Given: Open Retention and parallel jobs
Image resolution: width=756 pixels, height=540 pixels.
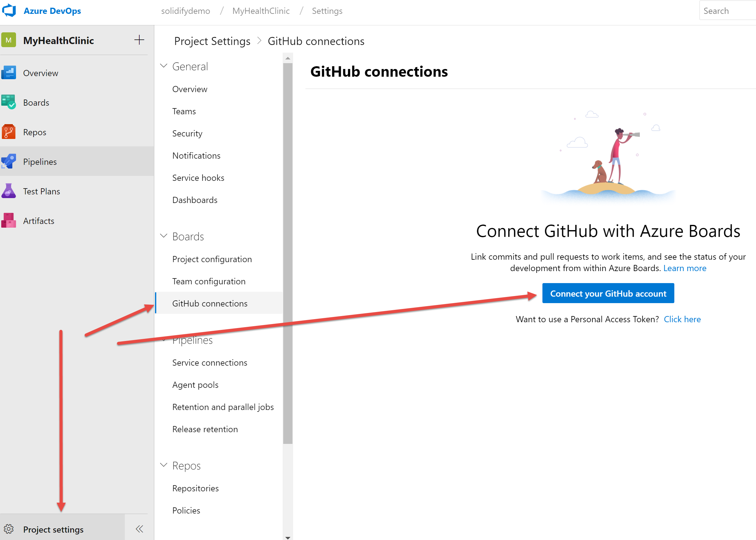Looking at the screenshot, I should (x=223, y=407).
